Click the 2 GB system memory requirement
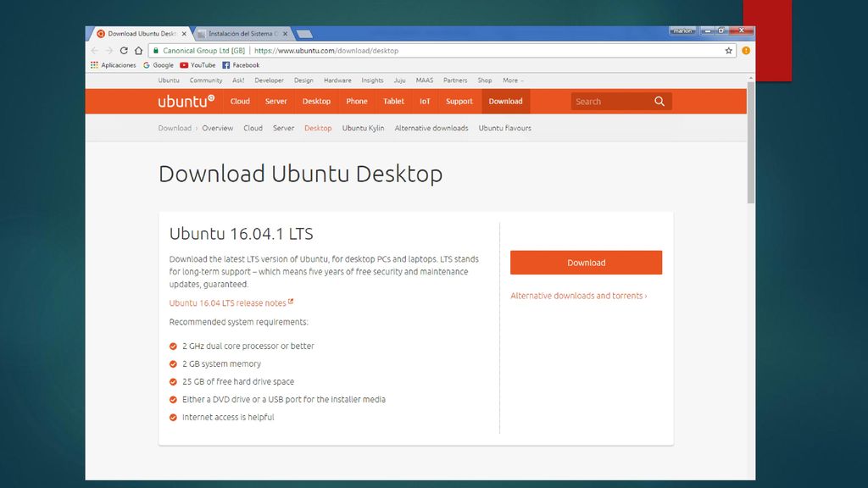The height and width of the screenshot is (488, 868). pos(221,363)
